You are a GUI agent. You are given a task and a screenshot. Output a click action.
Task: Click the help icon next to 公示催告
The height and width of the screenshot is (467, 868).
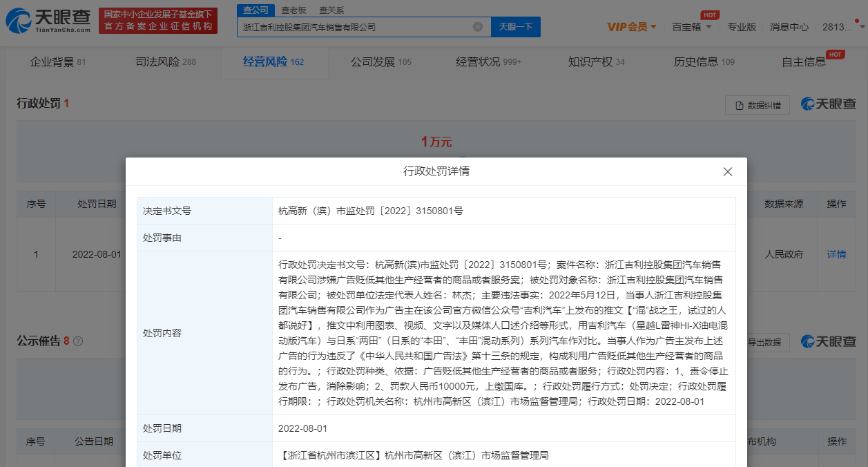point(78,341)
